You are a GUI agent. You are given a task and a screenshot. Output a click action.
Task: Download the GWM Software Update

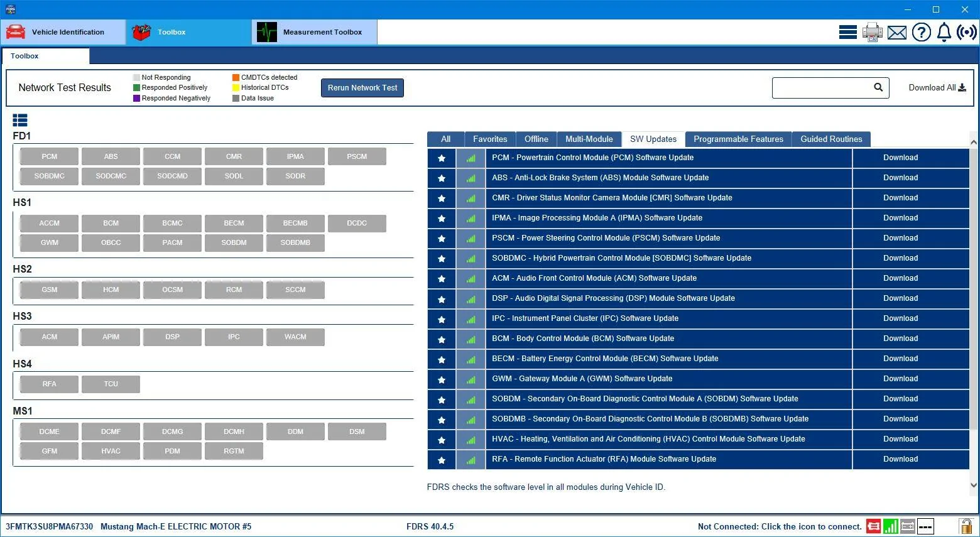(900, 379)
